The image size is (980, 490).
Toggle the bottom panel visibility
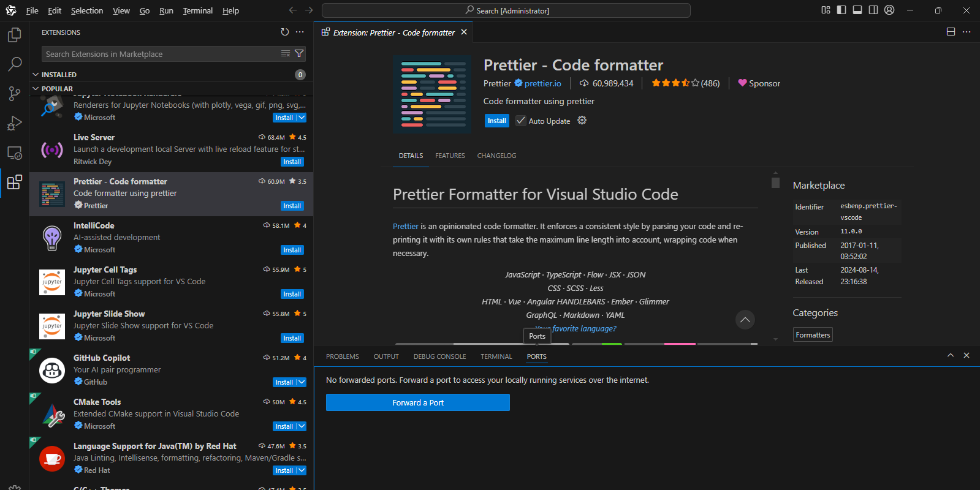point(857,10)
